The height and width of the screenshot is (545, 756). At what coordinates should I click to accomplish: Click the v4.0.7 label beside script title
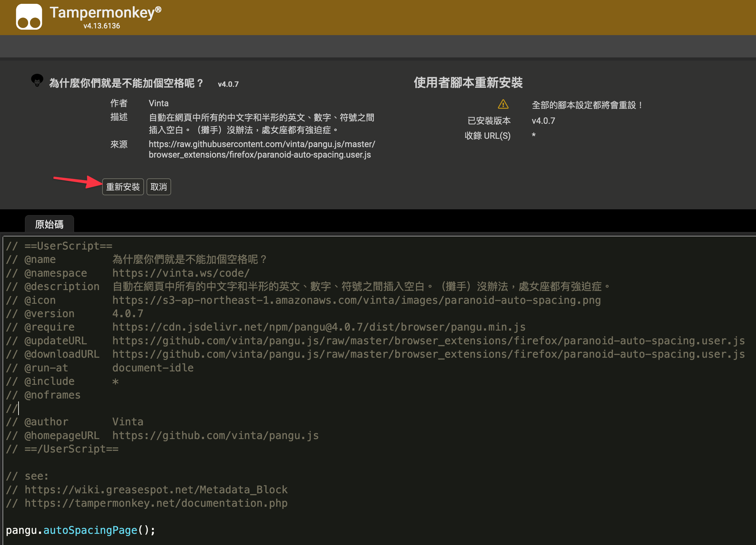point(228,84)
